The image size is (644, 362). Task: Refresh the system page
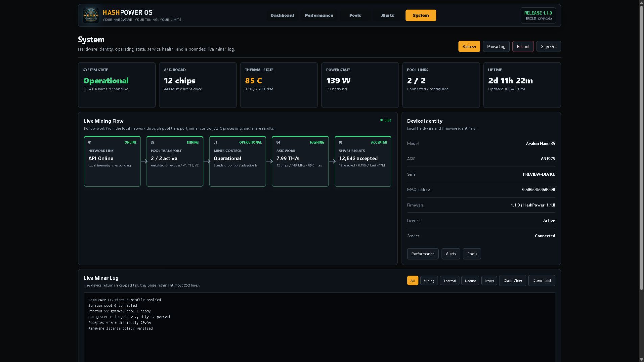click(469, 47)
